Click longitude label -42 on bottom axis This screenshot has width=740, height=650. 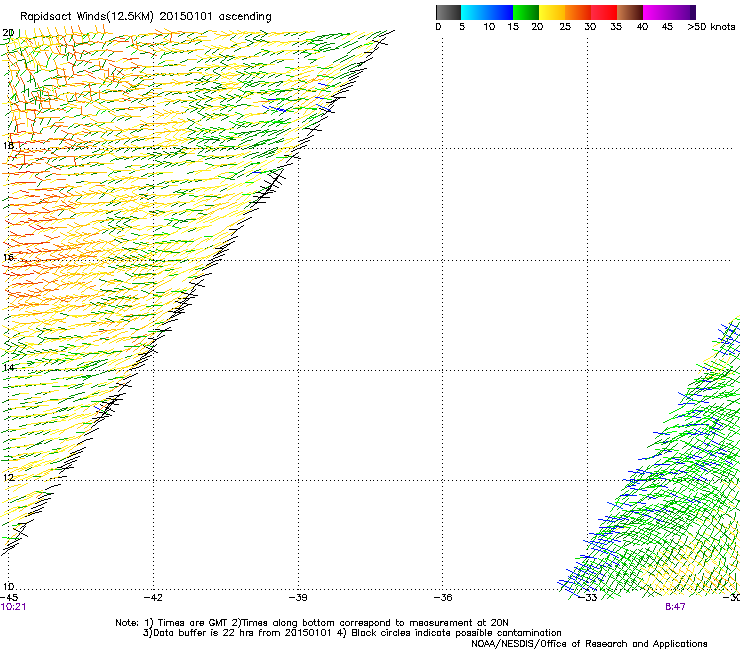[153, 598]
